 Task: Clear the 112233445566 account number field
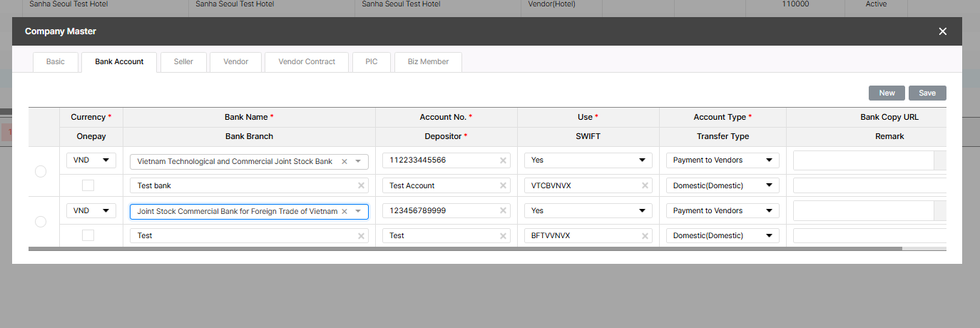point(503,161)
